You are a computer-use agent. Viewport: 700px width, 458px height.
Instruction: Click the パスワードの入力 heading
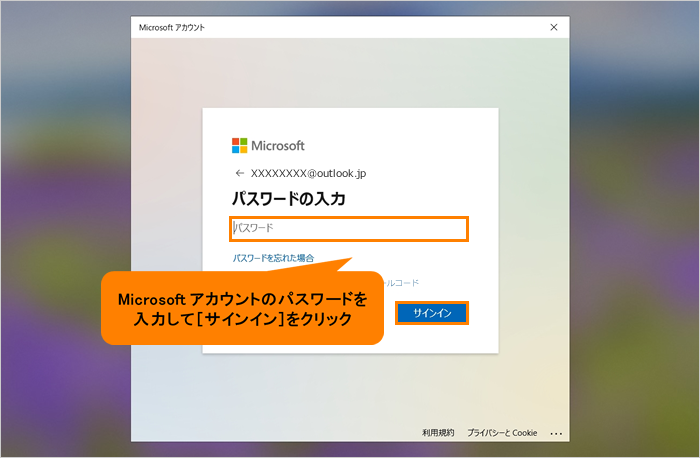[288, 199]
